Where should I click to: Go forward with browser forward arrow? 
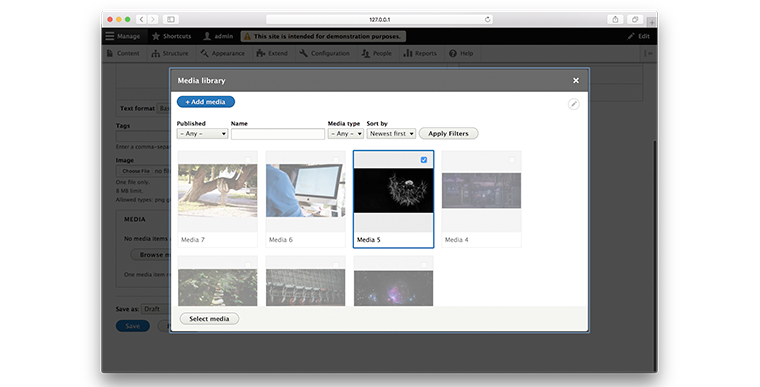tap(153, 19)
